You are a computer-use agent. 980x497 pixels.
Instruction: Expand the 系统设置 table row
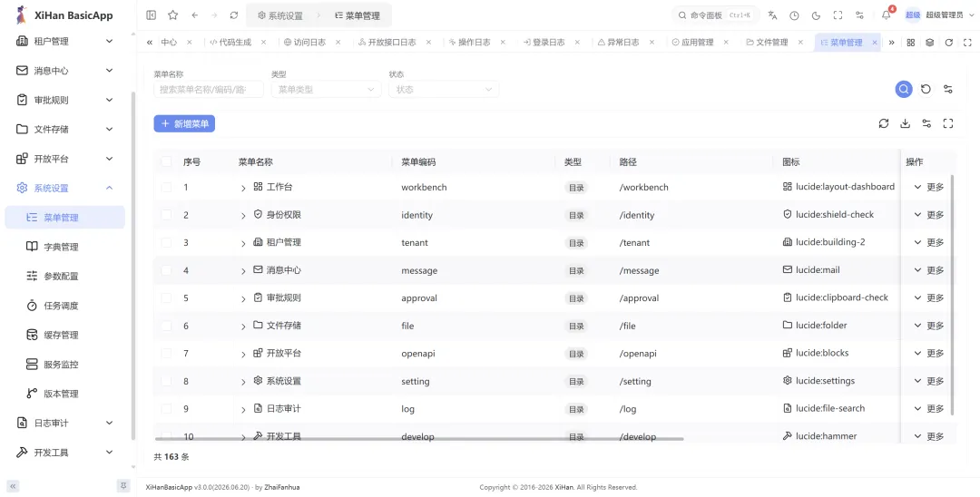[x=244, y=382]
